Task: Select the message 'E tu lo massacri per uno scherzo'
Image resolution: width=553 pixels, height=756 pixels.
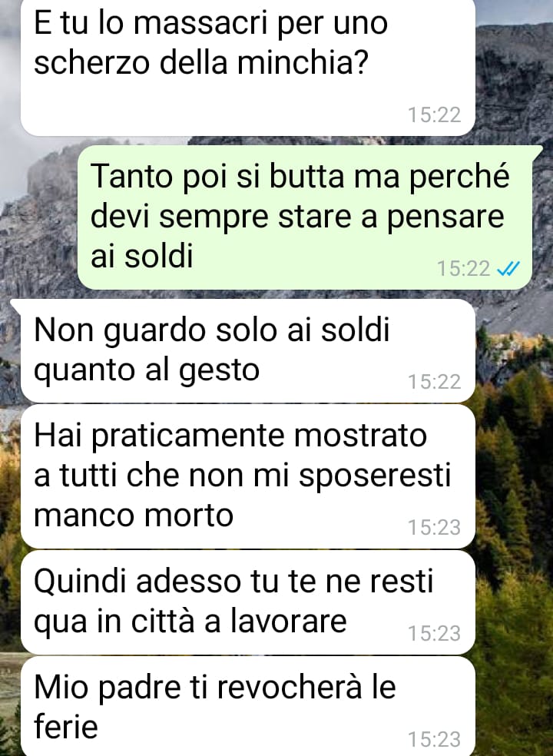Action: click(248, 68)
